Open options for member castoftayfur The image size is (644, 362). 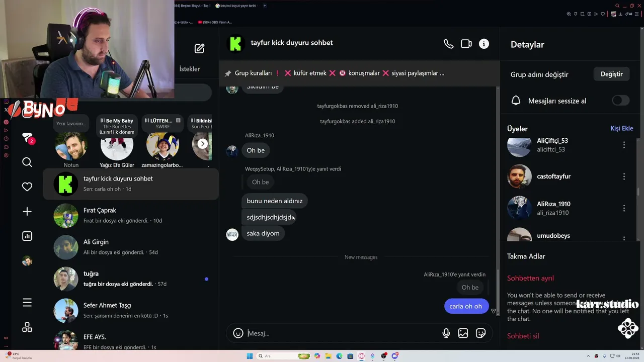click(x=624, y=176)
